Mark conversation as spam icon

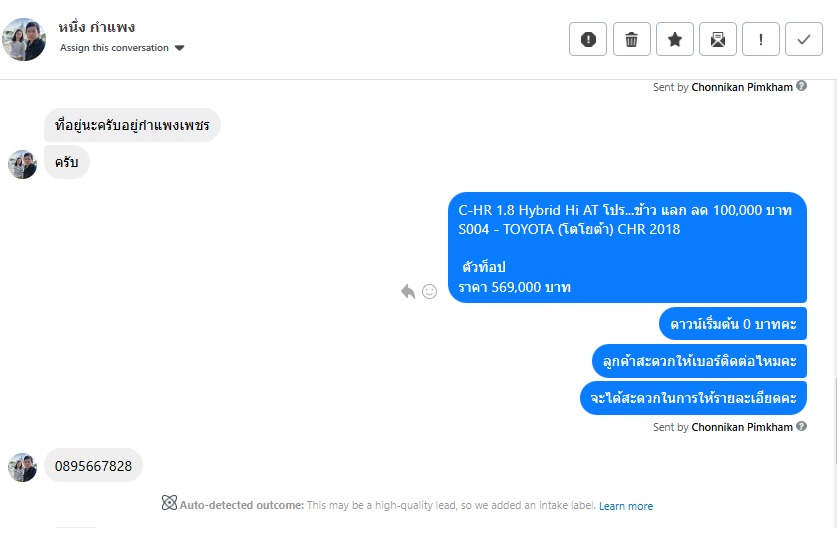tap(588, 39)
